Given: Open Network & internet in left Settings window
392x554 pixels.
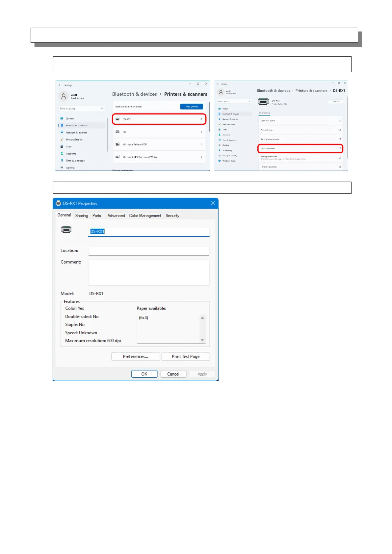Looking at the screenshot, I should 76,133.
